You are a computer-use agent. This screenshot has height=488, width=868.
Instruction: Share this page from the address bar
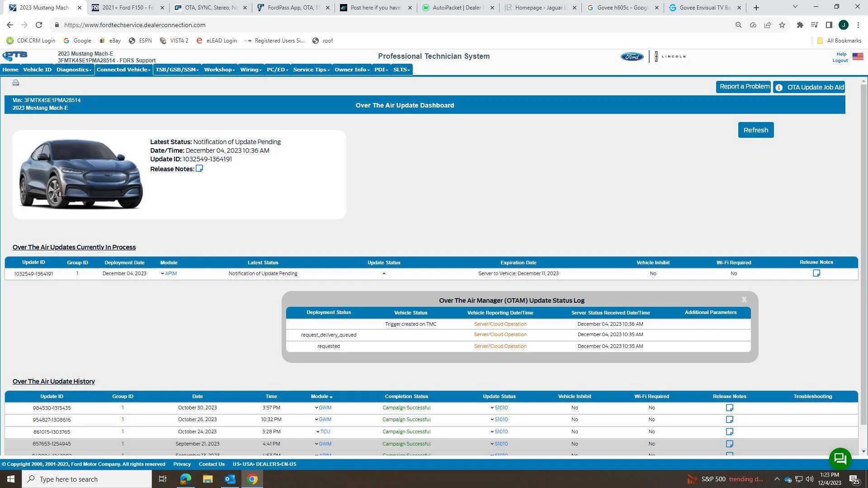point(768,25)
